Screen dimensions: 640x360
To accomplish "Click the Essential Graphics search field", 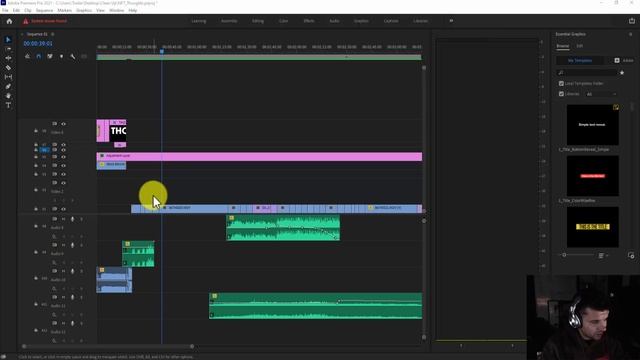I will [x=587, y=73].
